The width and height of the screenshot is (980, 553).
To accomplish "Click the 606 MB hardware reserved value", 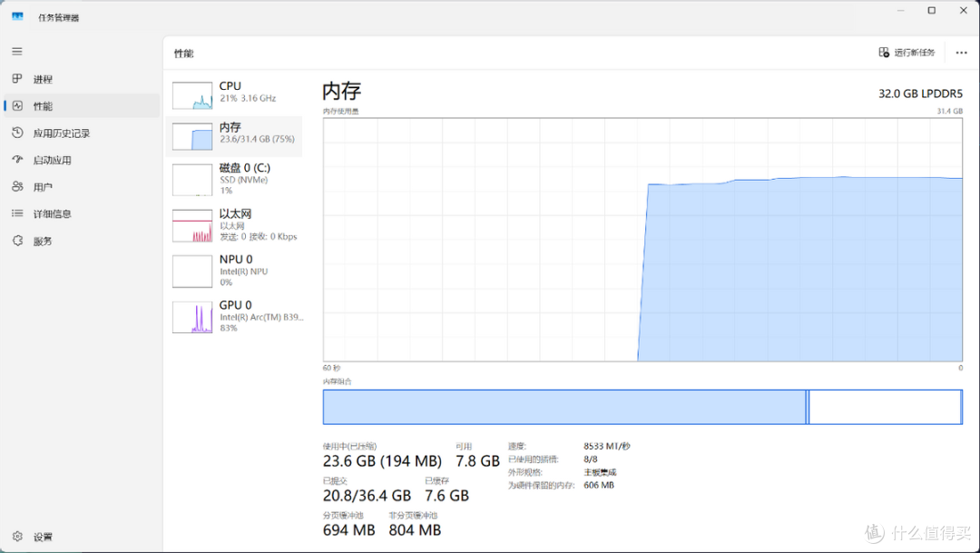I will coord(599,486).
